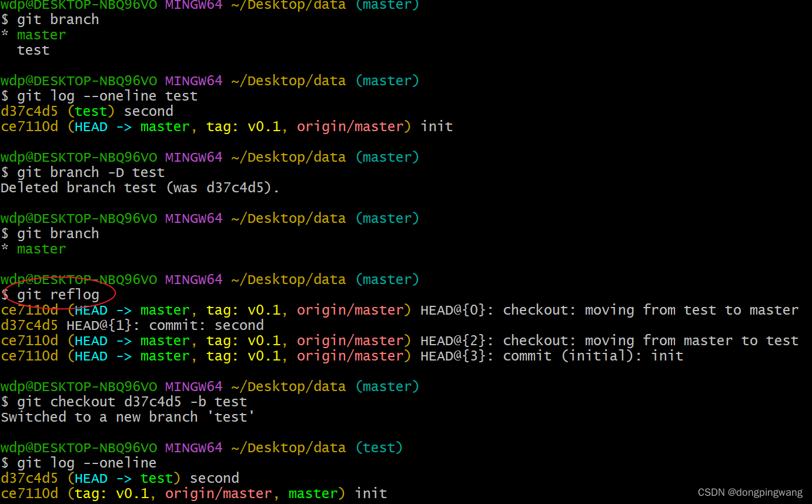Select the 'git checkout d37c4d5 -b test' command

(x=132, y=402)
